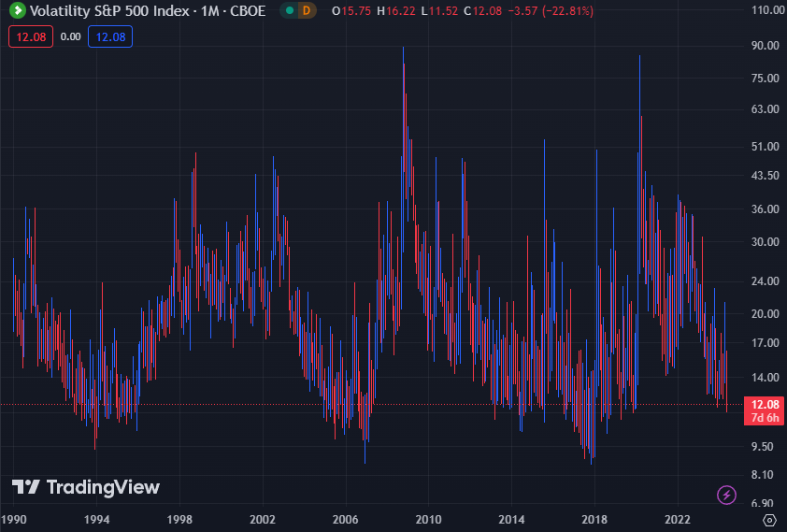787x532 pixels.
Task: Click the 17.00 price axis label
Action: pyautogui.click(x=765, y=343)
